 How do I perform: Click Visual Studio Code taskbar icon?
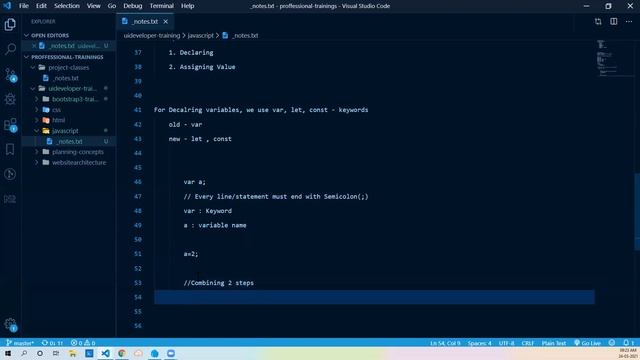click(x=105, y=353)
